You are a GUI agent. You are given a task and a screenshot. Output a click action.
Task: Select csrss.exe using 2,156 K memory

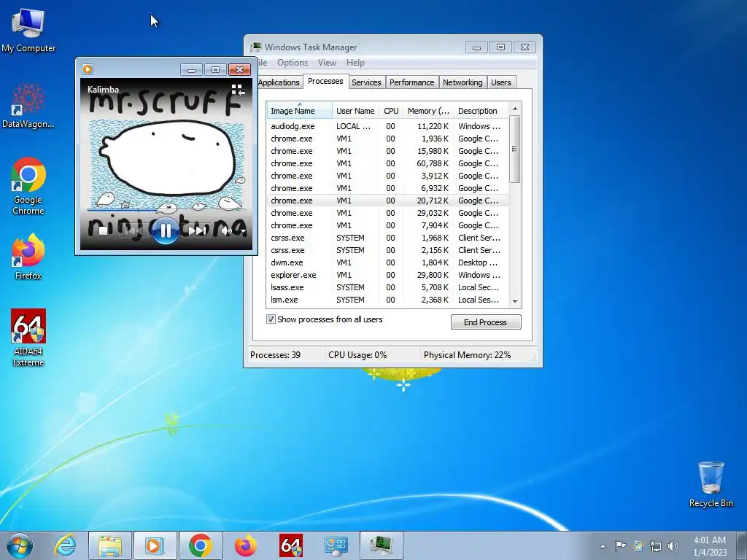pos(387,250)
